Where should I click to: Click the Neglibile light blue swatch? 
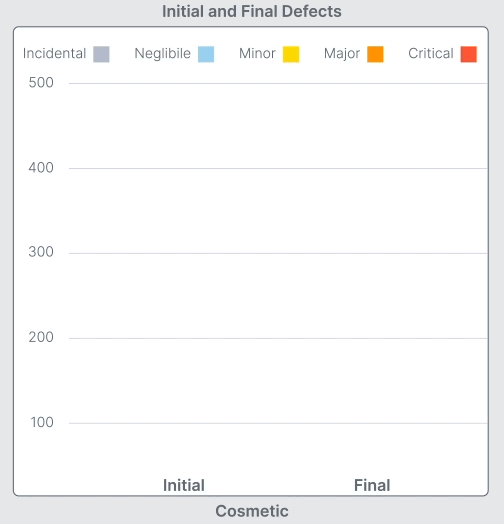(206, 54)
